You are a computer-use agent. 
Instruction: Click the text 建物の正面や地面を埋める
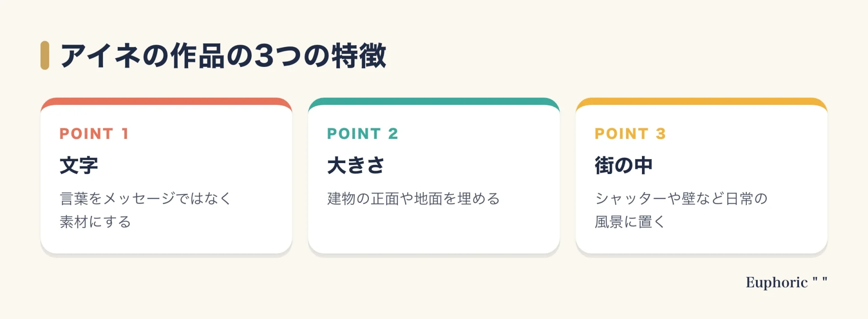pyautogui.click(x=414, y=198)
